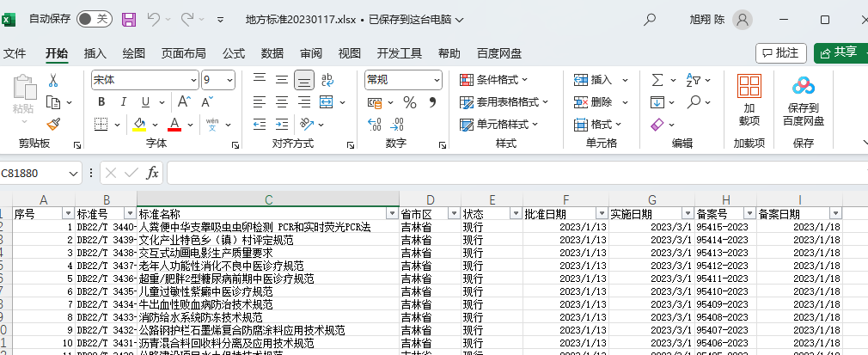Image resolution: width=868 pixels, height=355 pixels.
Task: Click the 共享 share button
Action: pyautogui.click(x=839, y=53)
